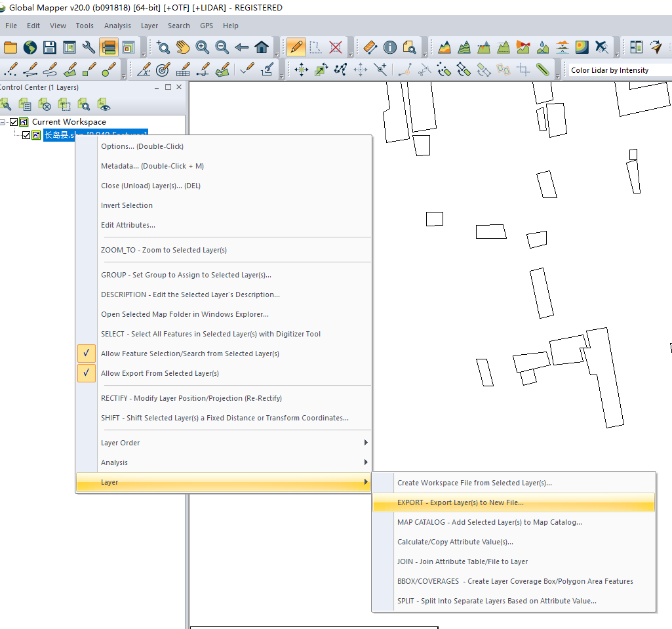Open the Tools menu

click(x=85, y=26)
